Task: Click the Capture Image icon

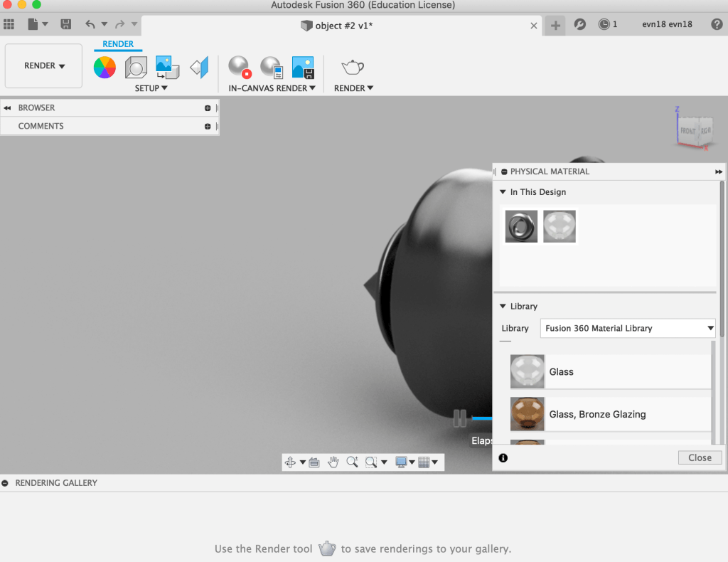Action: pos(303,68)
